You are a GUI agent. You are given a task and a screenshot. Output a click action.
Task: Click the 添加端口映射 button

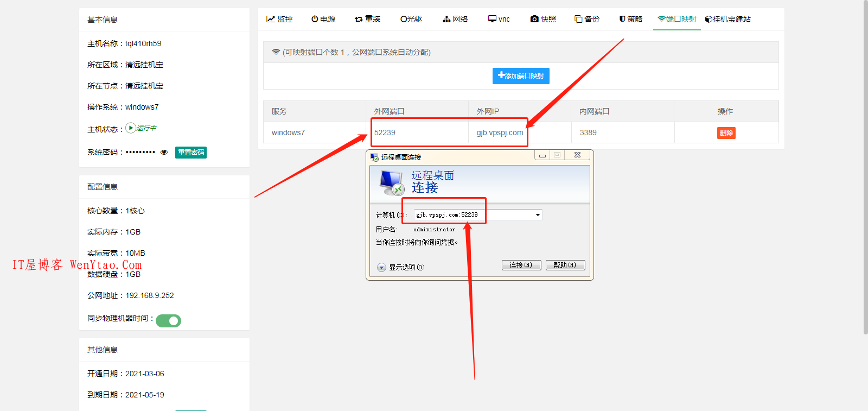point(521,76)
